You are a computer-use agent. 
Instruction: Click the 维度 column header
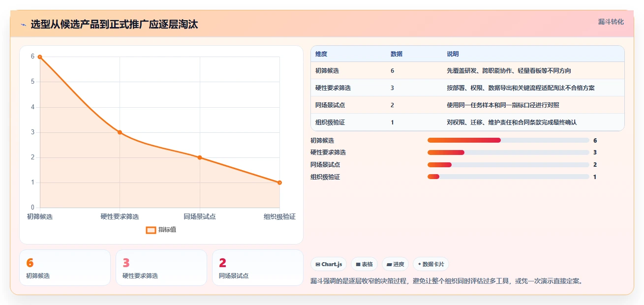(321, 54)
